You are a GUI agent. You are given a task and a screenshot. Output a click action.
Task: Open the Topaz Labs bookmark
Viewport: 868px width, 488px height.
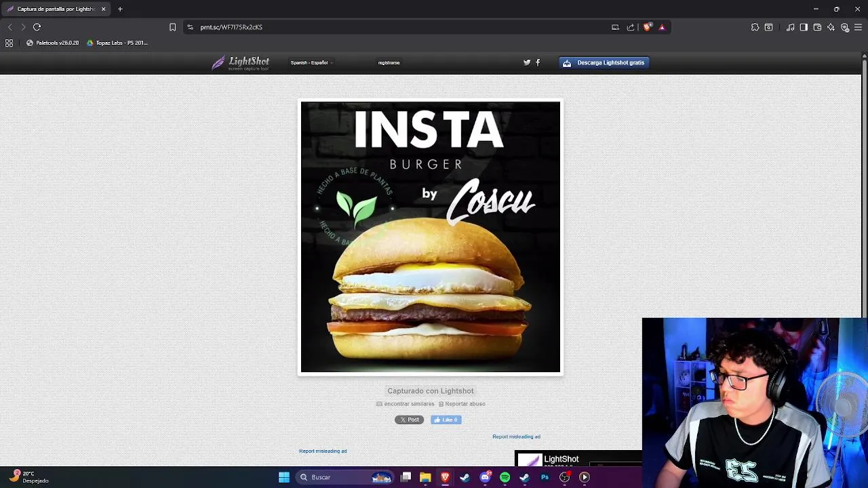(117, 43)
